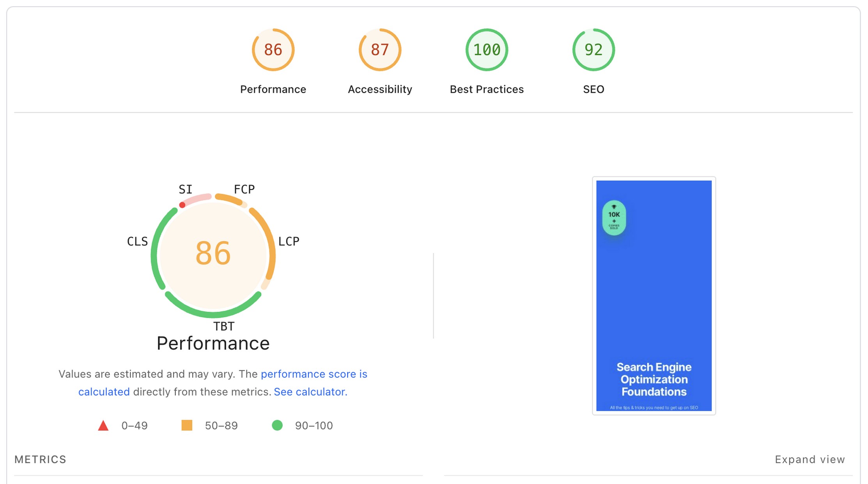
Task: Click the TBT arc segment
Action: (213, 315)
